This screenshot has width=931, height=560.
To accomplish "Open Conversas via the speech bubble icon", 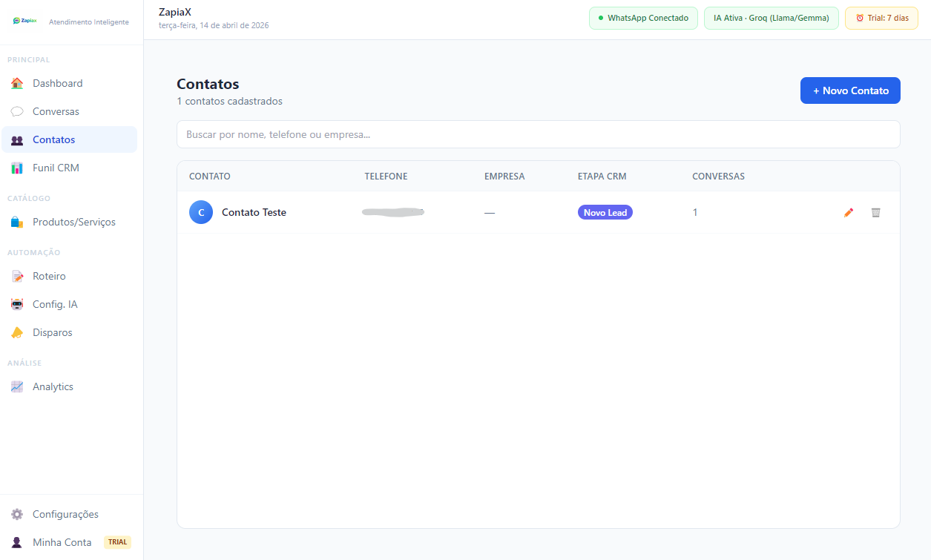I will 17,112.
